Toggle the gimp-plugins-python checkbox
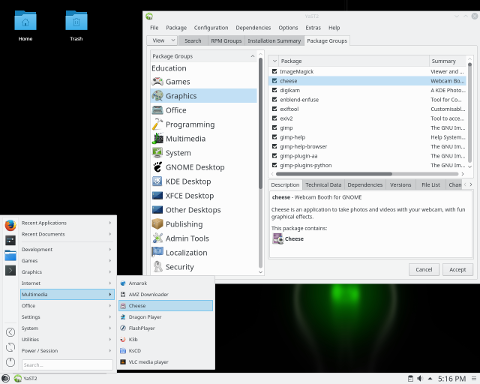 click(274, 165)
